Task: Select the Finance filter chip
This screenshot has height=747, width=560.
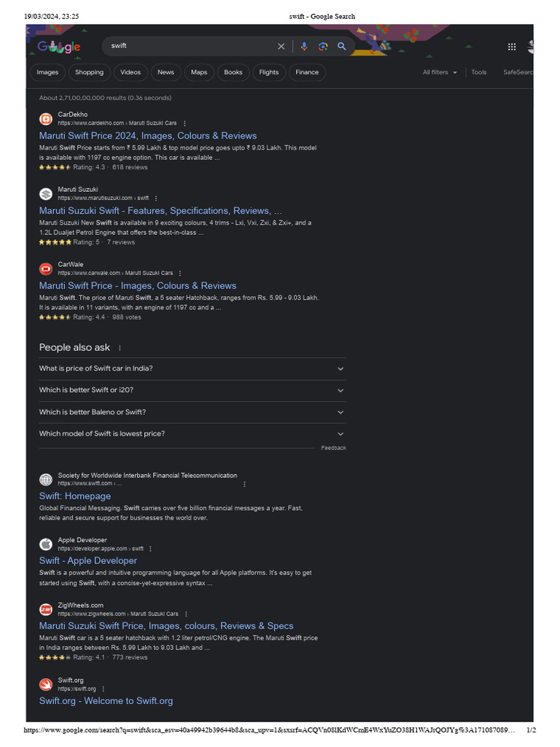Action: coord(307,72)
